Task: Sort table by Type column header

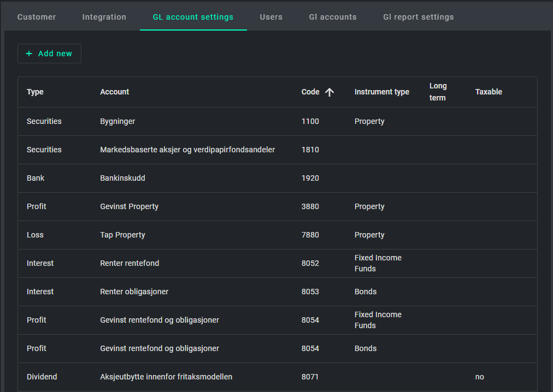Action: [35, 92]
